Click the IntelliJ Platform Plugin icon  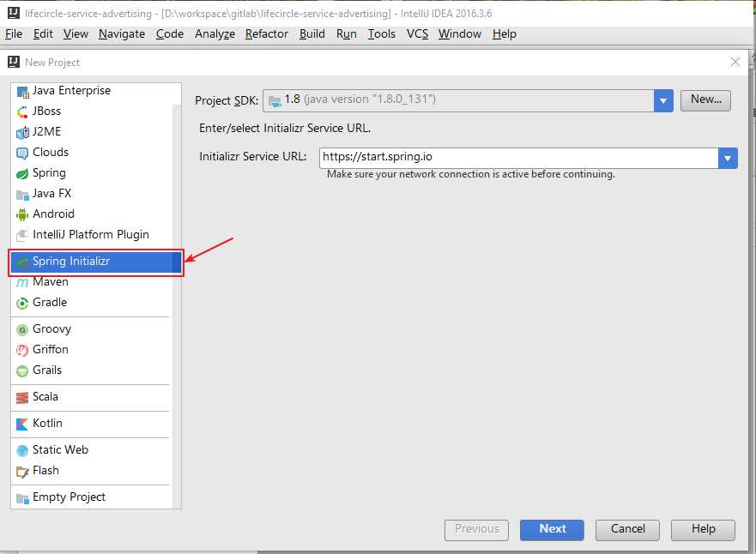[x=22, y=236]
